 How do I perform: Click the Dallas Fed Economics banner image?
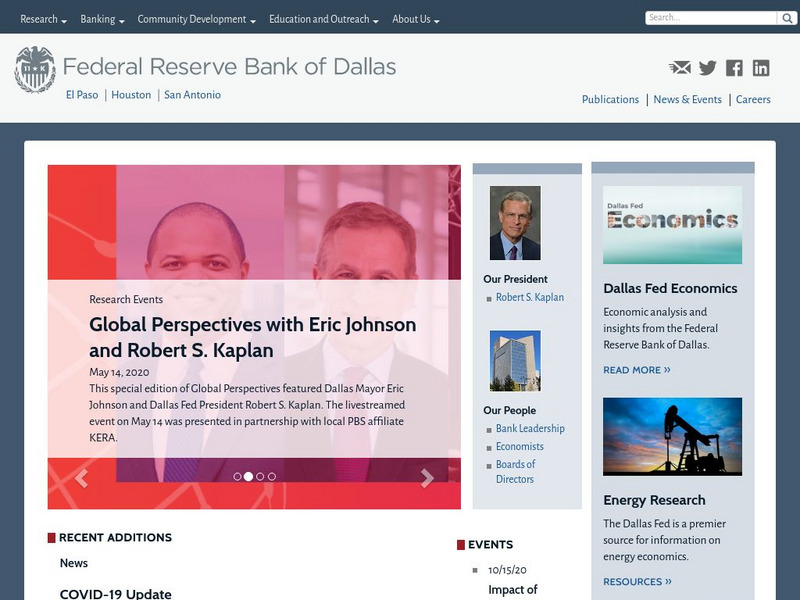(672, 224)
